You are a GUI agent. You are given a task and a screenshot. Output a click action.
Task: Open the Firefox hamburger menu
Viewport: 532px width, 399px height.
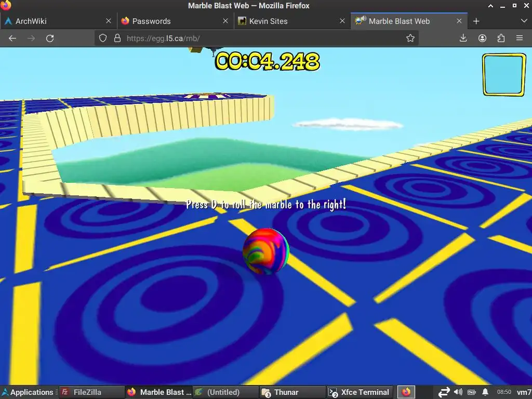click(520, 38)
